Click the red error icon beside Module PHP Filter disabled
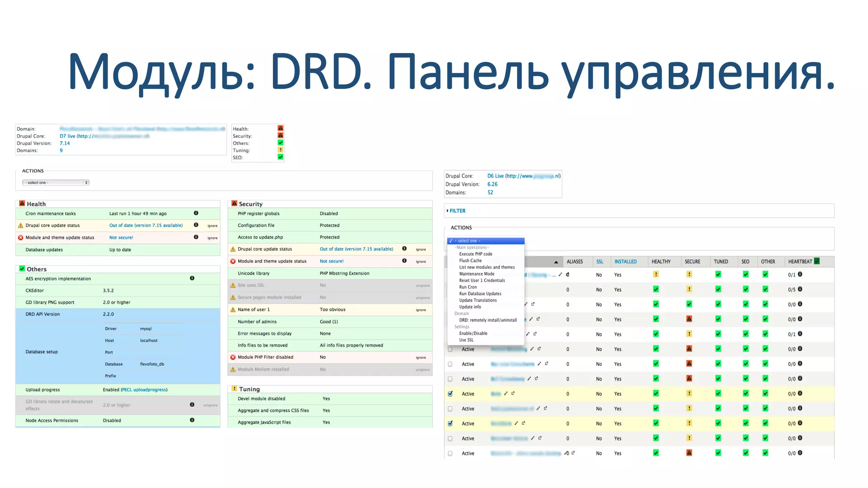This screenshot has width=868, height=488. coord(233,357)
